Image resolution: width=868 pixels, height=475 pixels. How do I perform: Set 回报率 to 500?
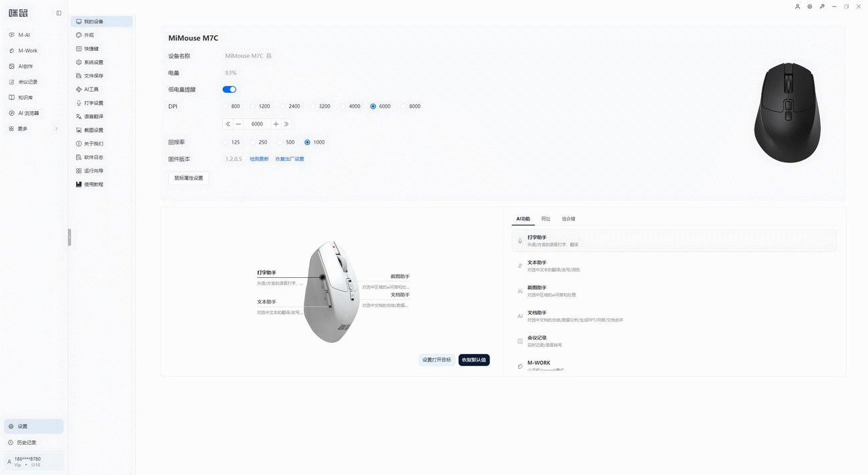280,142
